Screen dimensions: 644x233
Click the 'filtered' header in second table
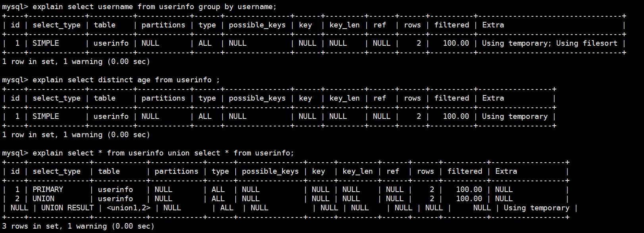tap(452, 98)
